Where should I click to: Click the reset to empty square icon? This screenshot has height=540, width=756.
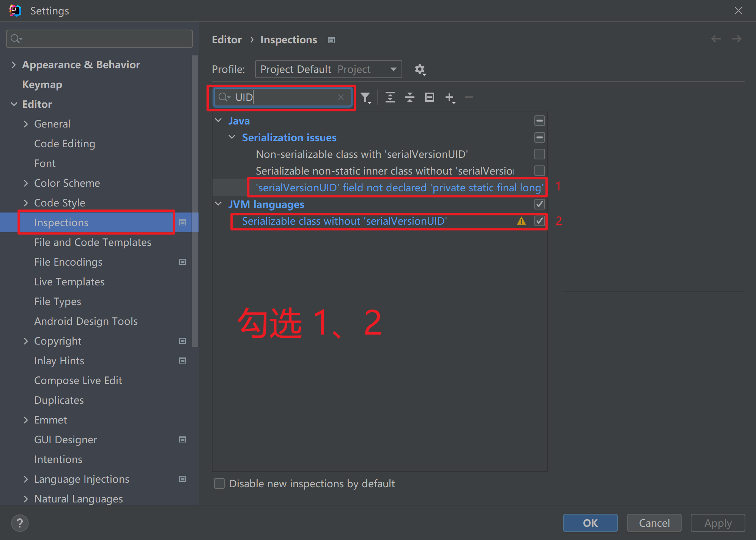pos(429,98)
